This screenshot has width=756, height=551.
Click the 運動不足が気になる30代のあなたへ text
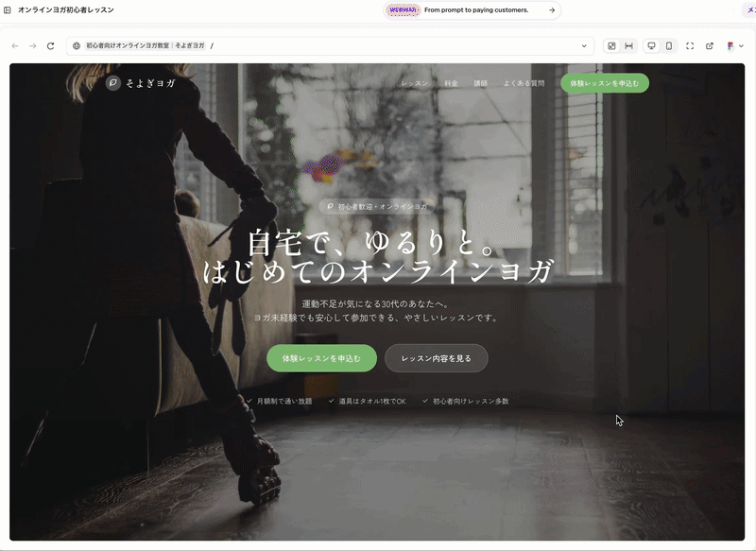[376, 303]
